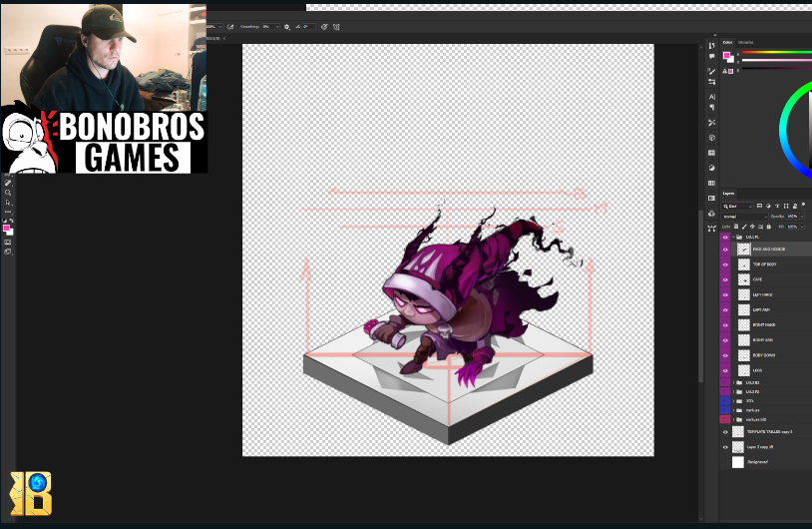Toggle pressure-for-size icon in options bar
This screenshot has width=812, height=529.
tap(324, 27)
